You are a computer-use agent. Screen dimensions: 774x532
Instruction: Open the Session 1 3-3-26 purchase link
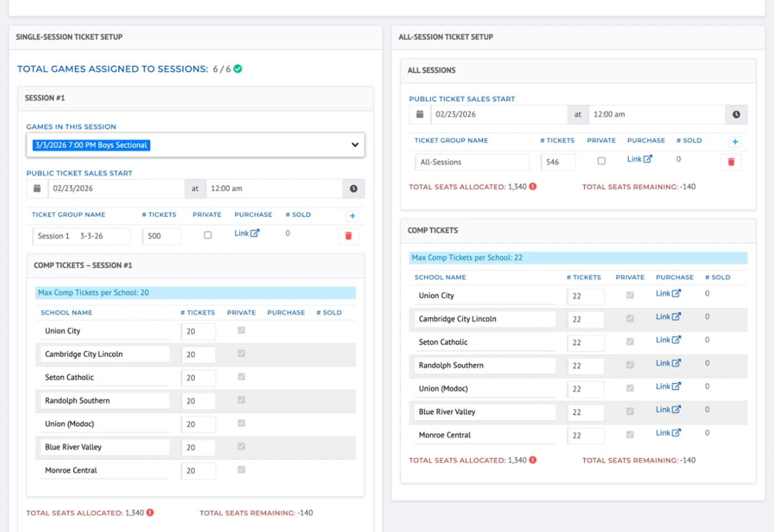(247, 233)
